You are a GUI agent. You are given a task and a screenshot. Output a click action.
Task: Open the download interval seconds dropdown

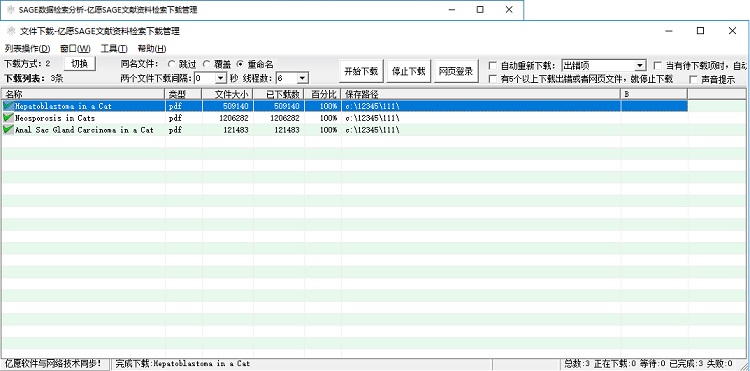(221, 78)
